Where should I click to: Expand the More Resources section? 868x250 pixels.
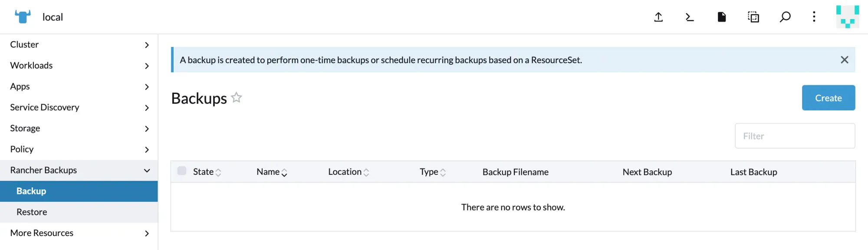click(79, 233)
